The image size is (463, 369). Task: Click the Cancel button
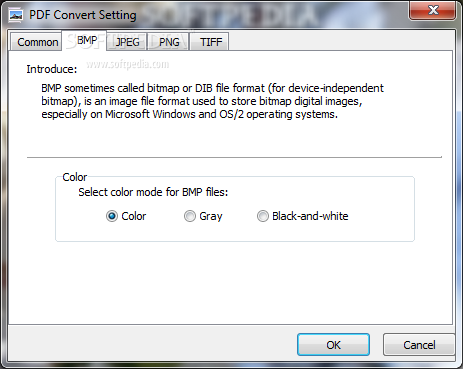[x=419, y=345]
